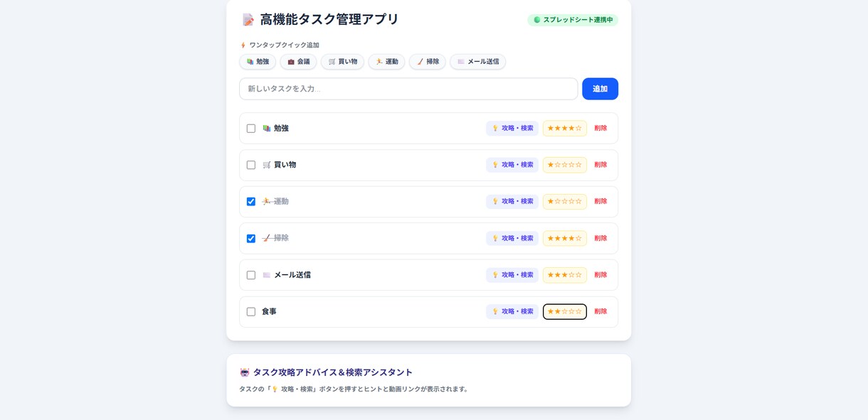
Task: Click the 食事 task name text
Action: pyautogui.click(x=269, y=312)
